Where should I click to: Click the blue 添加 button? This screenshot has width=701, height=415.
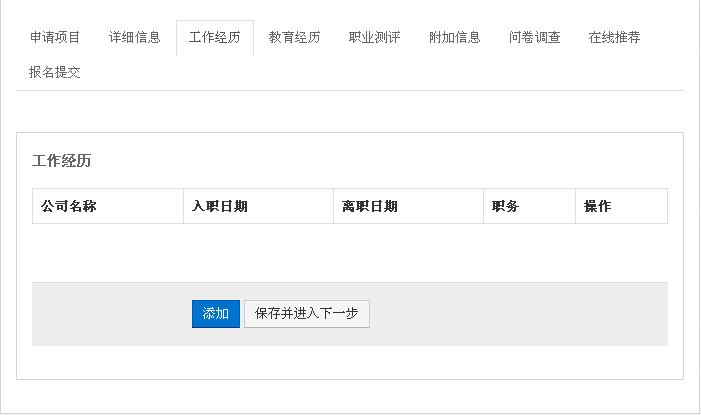[216, 314]
